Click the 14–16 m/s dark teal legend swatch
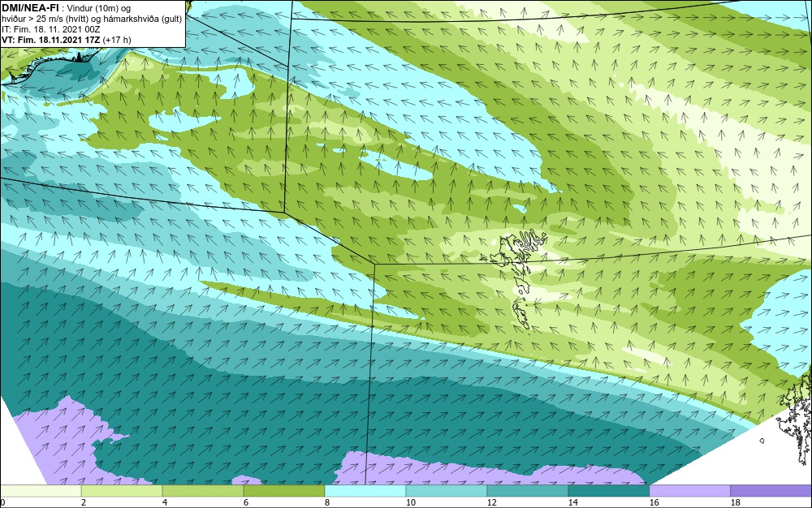The image size is (812, 508). point(608,491)
